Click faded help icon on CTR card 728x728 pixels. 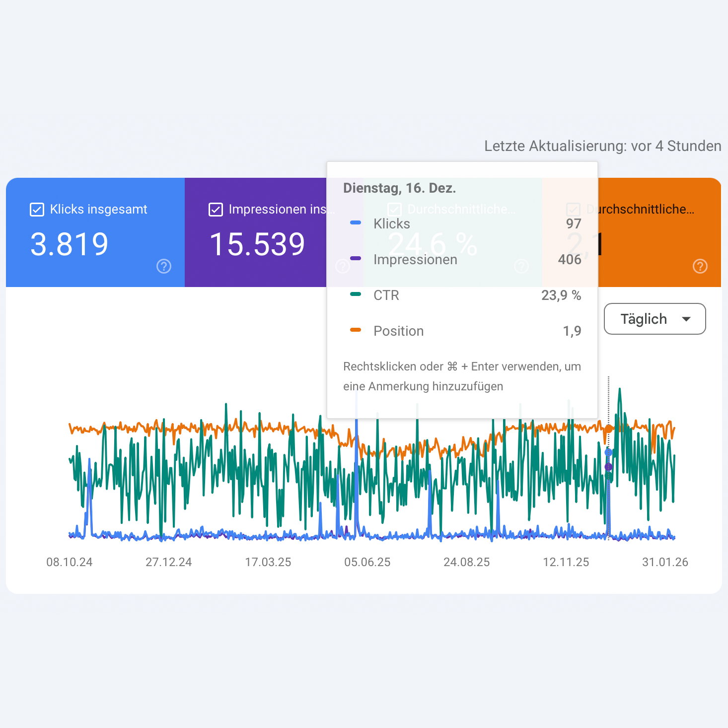[521, 267]
